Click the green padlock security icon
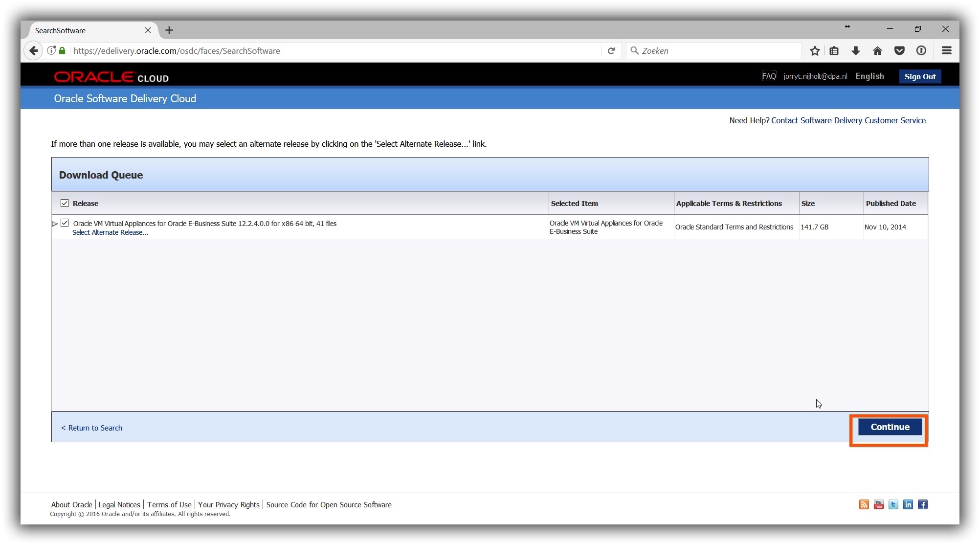The width and height of the screenshot is (980, 545). point(62,50)
